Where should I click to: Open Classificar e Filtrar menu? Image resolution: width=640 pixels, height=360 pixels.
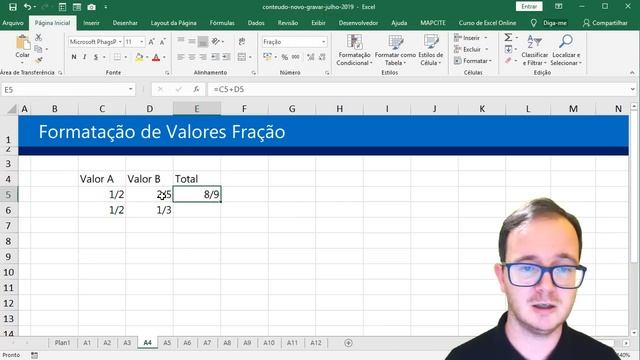(x=534, y=50)
